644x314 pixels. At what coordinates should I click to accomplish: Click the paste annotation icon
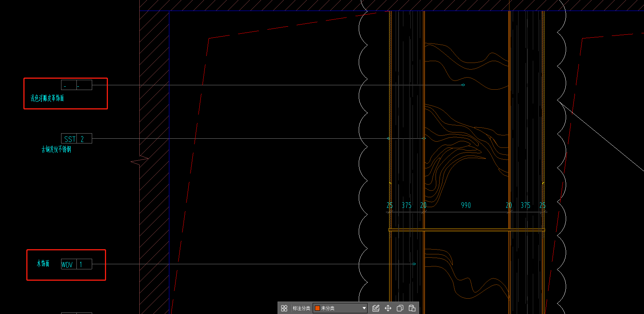click(412, 308)
